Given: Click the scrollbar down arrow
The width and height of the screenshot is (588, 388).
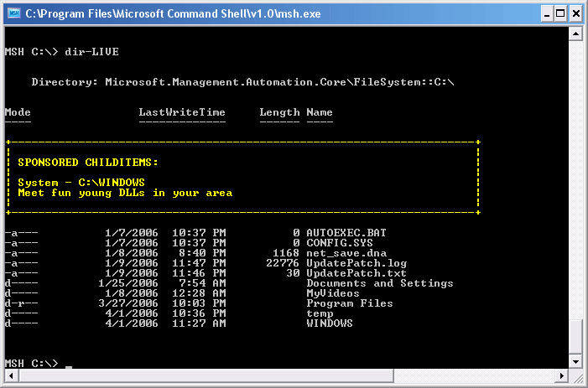Looking at the screenshot, I should 575,360.
